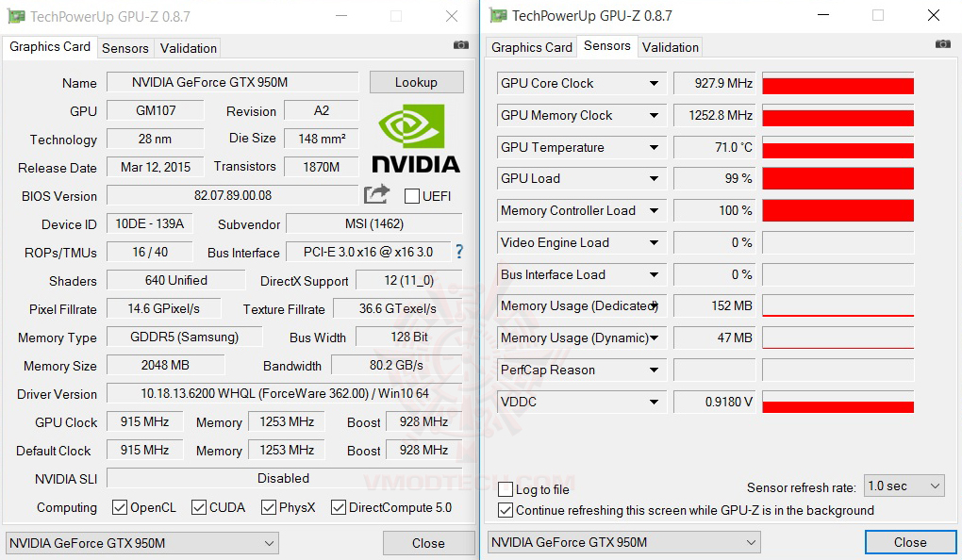The width and height of the screenshot is (962, 560).
Task: Disable continue refreshing in background option
Action: point(506,510)
